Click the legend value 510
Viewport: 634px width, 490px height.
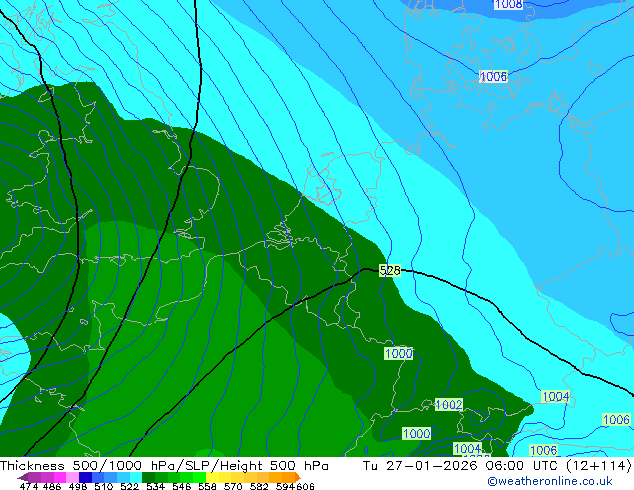104,486
